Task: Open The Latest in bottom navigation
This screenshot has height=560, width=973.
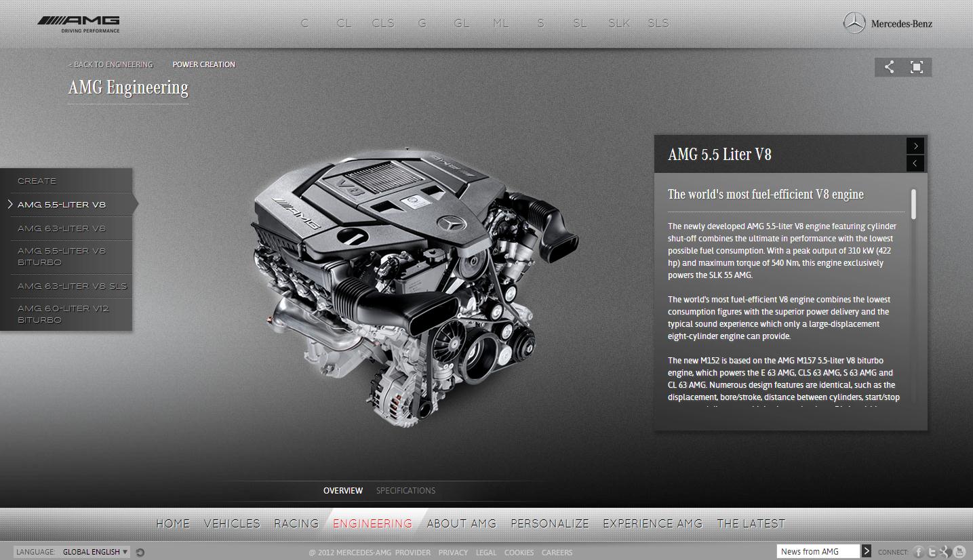Action: 751,523
